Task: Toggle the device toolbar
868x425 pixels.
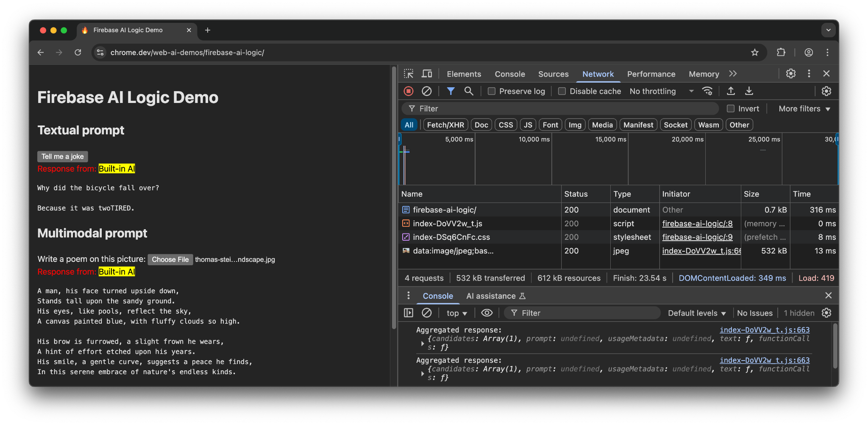Action: (x=427, y=74)
